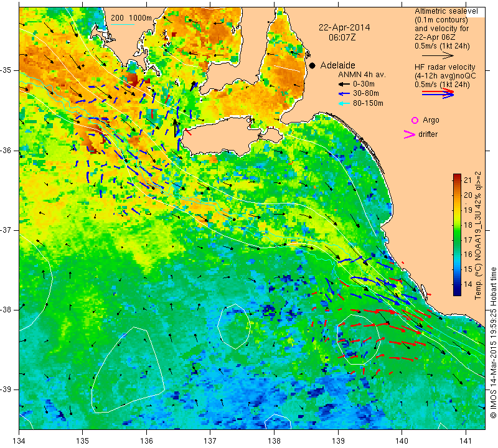Click the 'HF radar velocity' legend heading

(x=444, y=67)
